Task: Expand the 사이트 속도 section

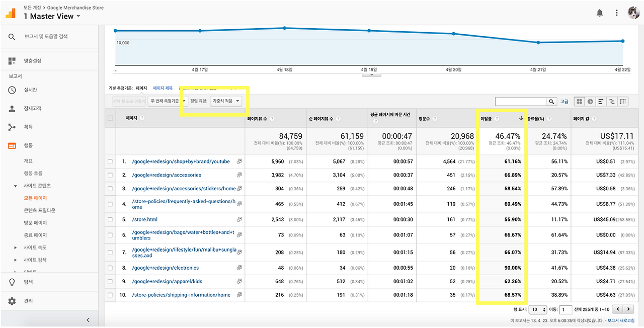Action: point(16,248)
